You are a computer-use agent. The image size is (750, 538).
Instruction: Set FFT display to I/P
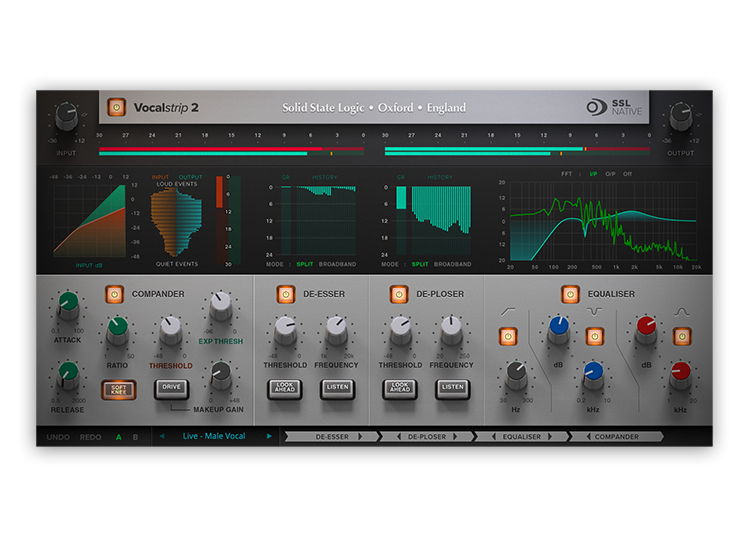point(593,174)
